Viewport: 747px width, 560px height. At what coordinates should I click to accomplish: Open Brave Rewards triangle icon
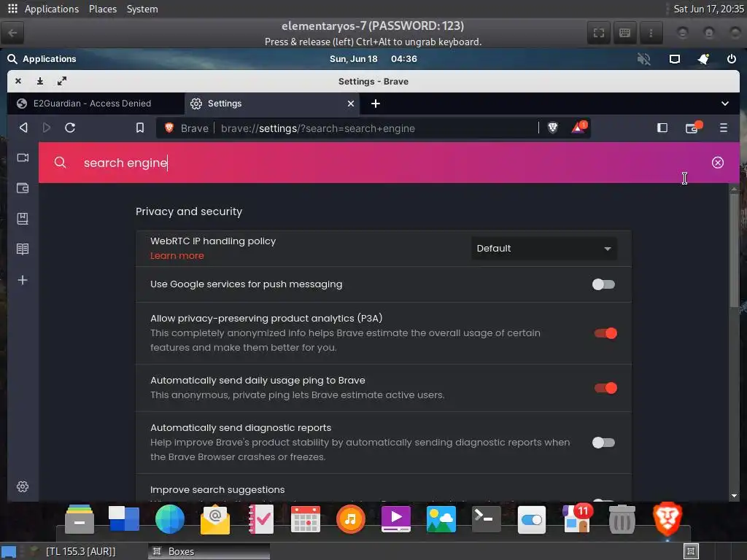coord(578,127)
